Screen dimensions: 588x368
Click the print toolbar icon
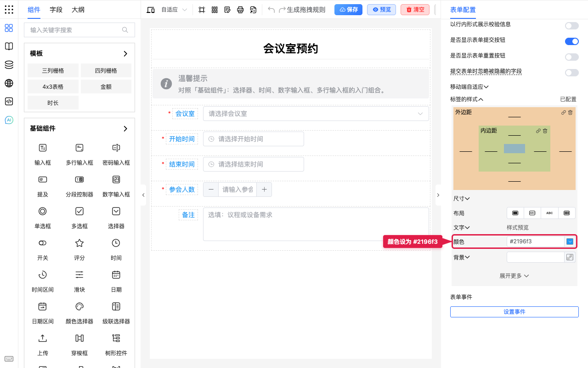240,10
